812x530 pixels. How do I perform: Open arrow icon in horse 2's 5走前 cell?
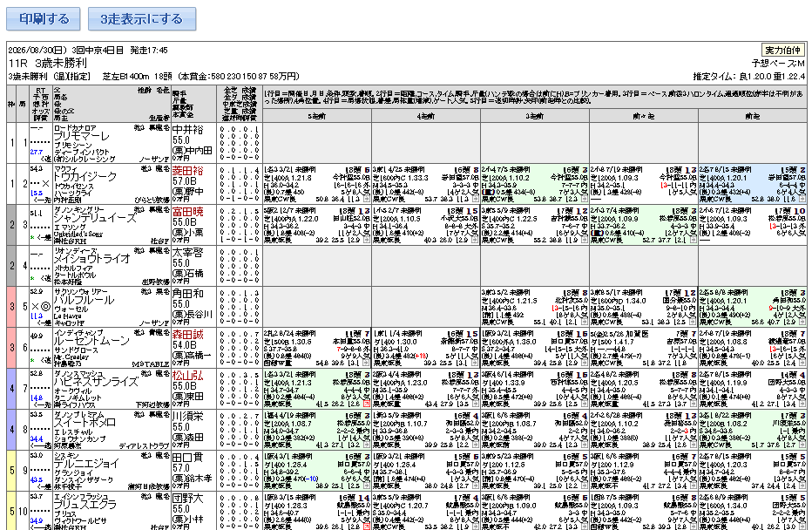point(367,199)
